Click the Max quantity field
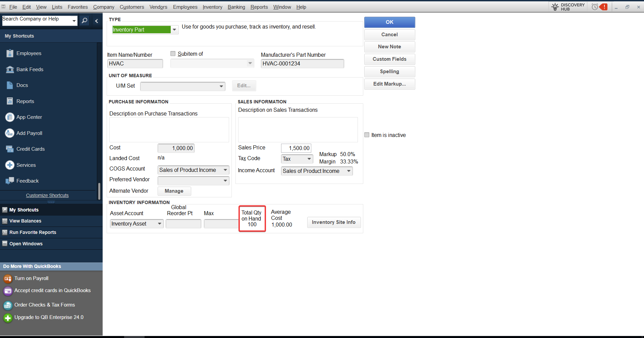The width and height of the screenshot is (644, 338). pos(221,224)
